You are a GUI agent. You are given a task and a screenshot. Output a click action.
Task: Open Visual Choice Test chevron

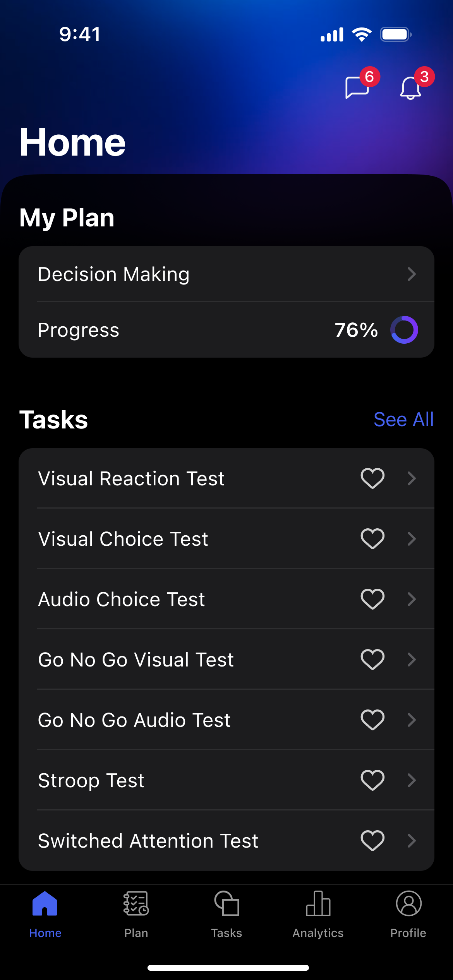click(x=412, y=539)
